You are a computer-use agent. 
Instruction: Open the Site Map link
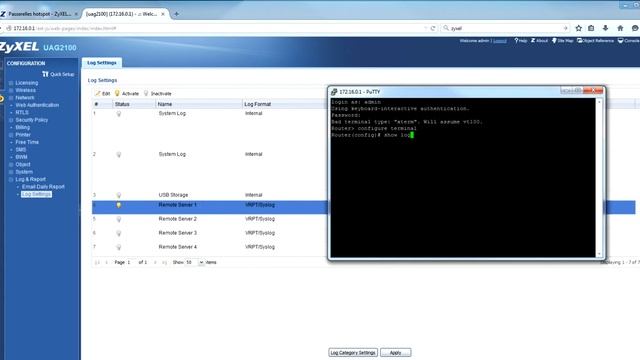pyautogui.click(x=562, y=41)
